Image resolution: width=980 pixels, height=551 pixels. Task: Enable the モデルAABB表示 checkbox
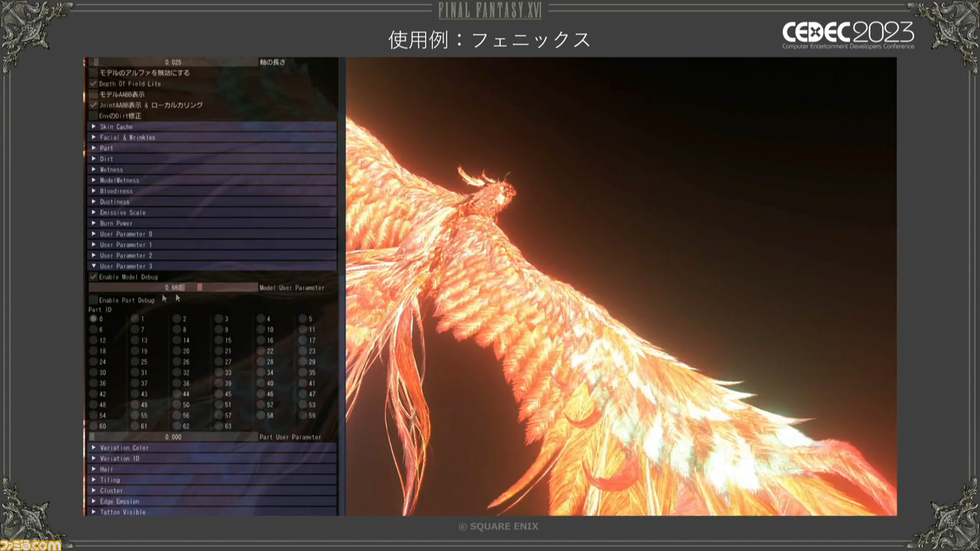(x=93, y=94)
